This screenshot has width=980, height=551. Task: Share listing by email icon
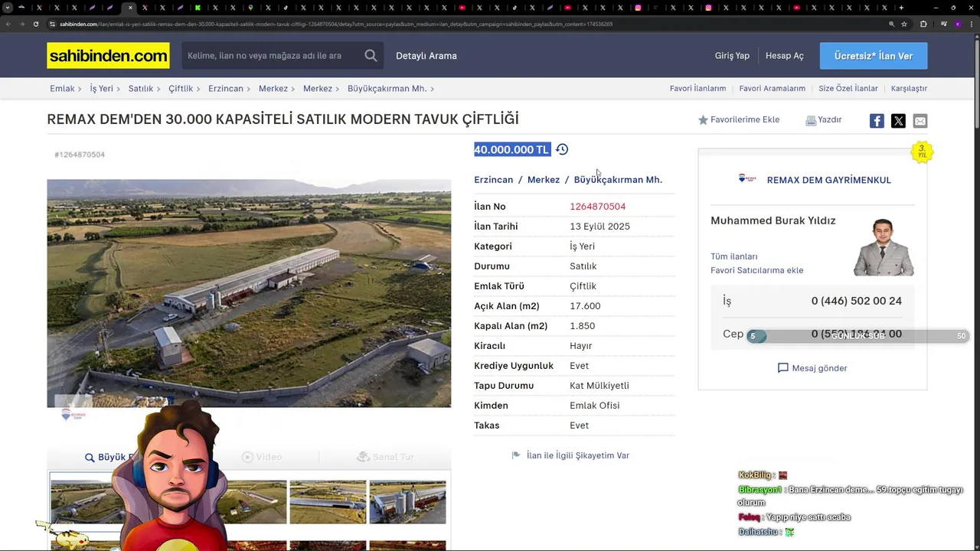920,120
